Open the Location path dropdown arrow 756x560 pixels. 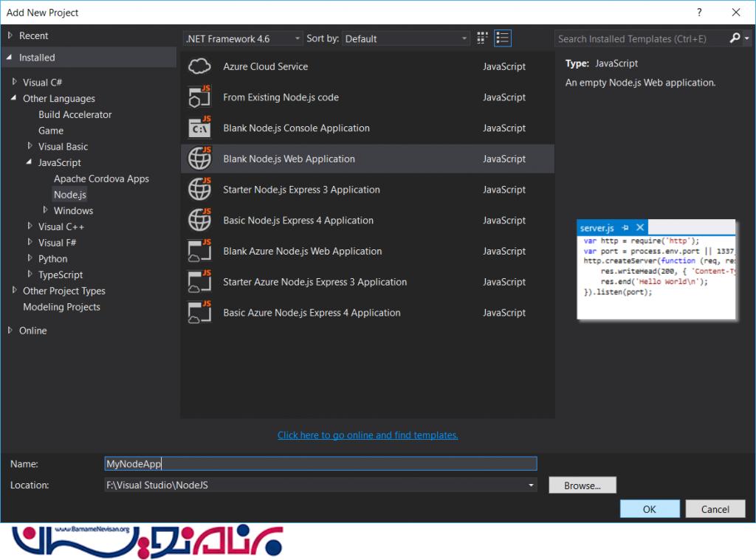pos(531,485)
